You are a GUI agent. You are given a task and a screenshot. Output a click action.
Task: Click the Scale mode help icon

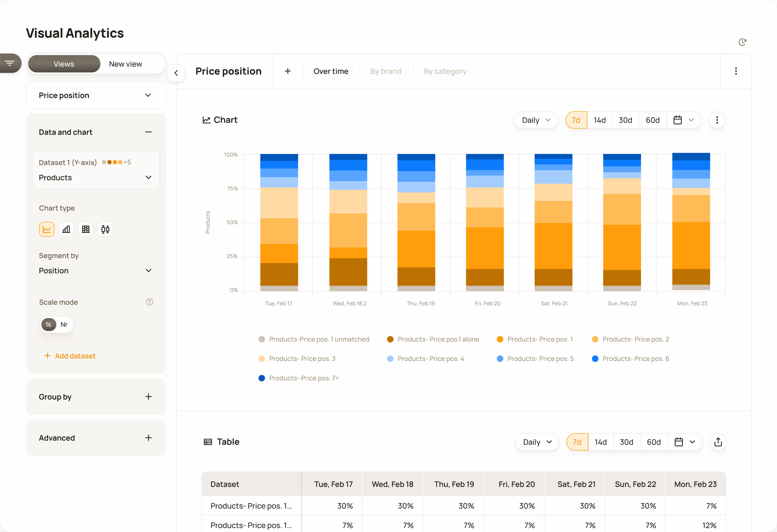[149, 302]
